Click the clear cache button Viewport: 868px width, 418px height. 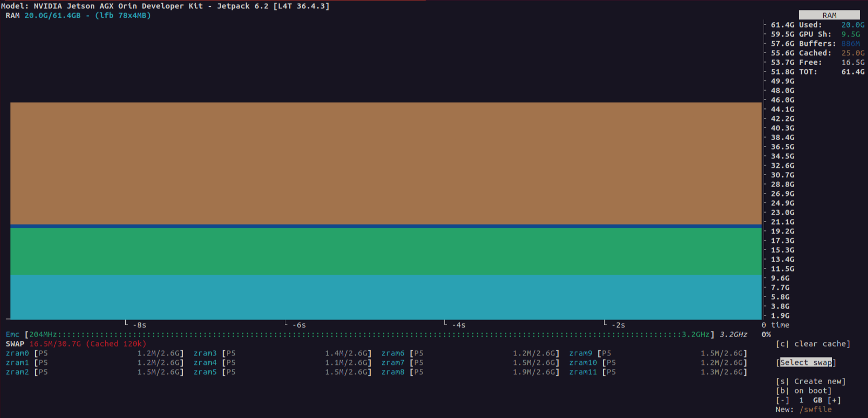tap(813, 343)
